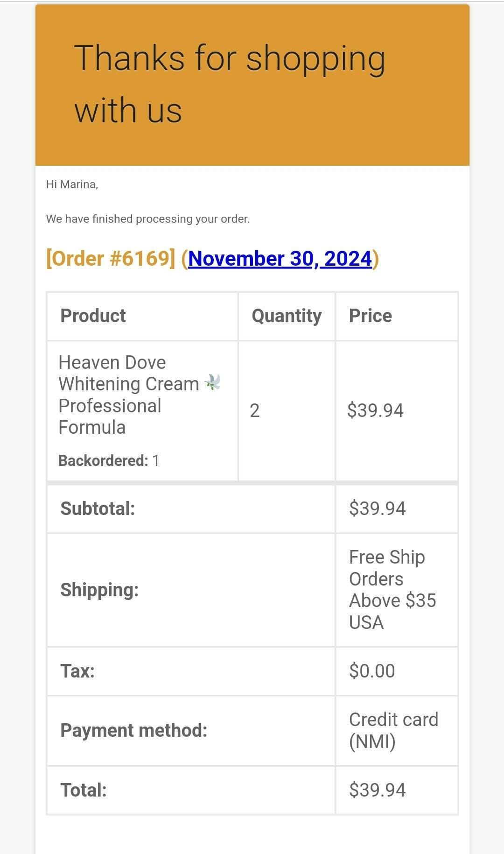Image resolution: width=504 pixels, height=854 pixels.
Task: Click the Backordered: 1 note
Action: click(109, 461)
